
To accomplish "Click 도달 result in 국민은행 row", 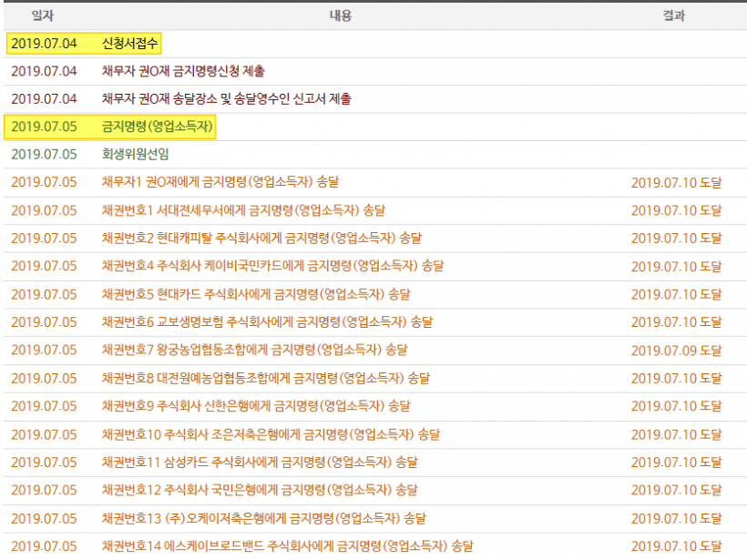I will tap(677, 490).
